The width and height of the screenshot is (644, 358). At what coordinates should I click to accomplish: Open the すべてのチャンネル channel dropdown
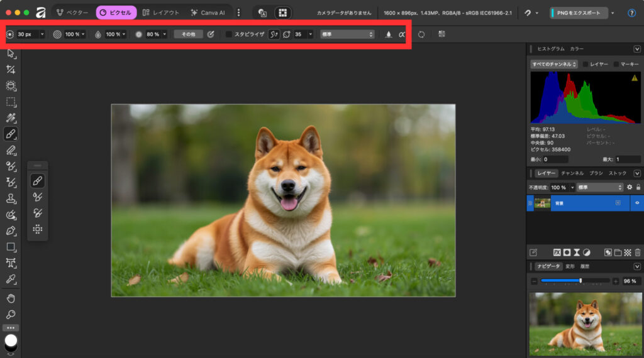(554, 64)
